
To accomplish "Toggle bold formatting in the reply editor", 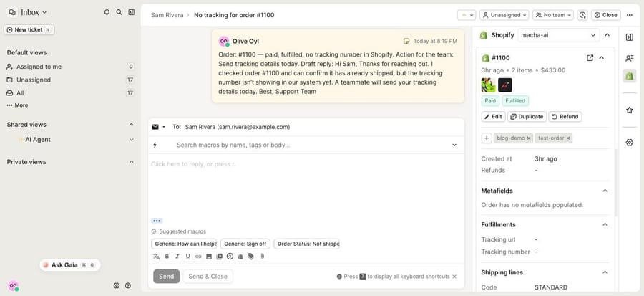I will [x=167, y=256].
